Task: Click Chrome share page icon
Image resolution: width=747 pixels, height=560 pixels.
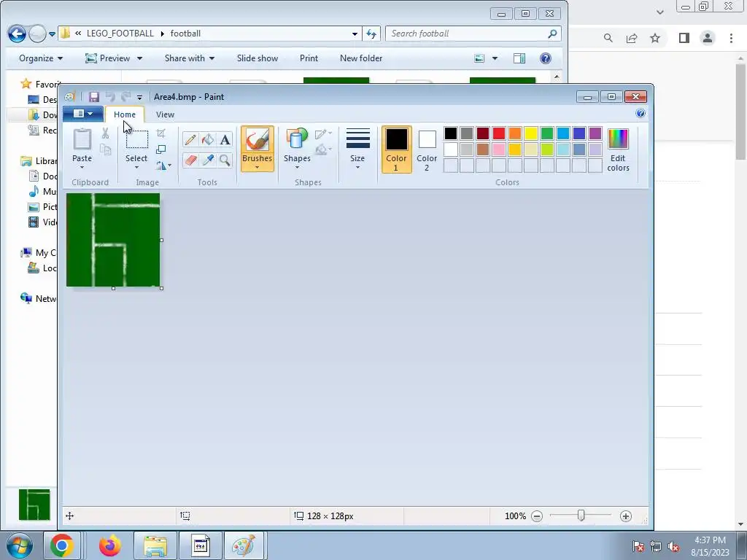Action: [x=632, y=38]
